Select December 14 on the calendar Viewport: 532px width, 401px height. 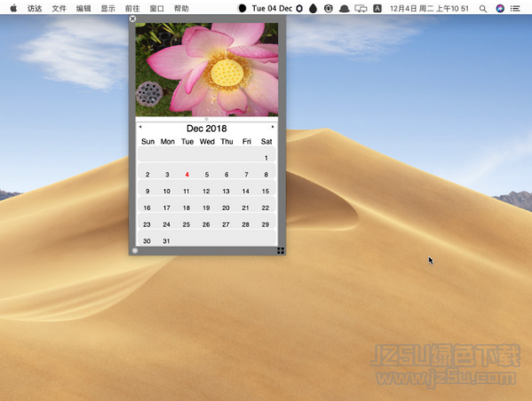click(246, 191)
